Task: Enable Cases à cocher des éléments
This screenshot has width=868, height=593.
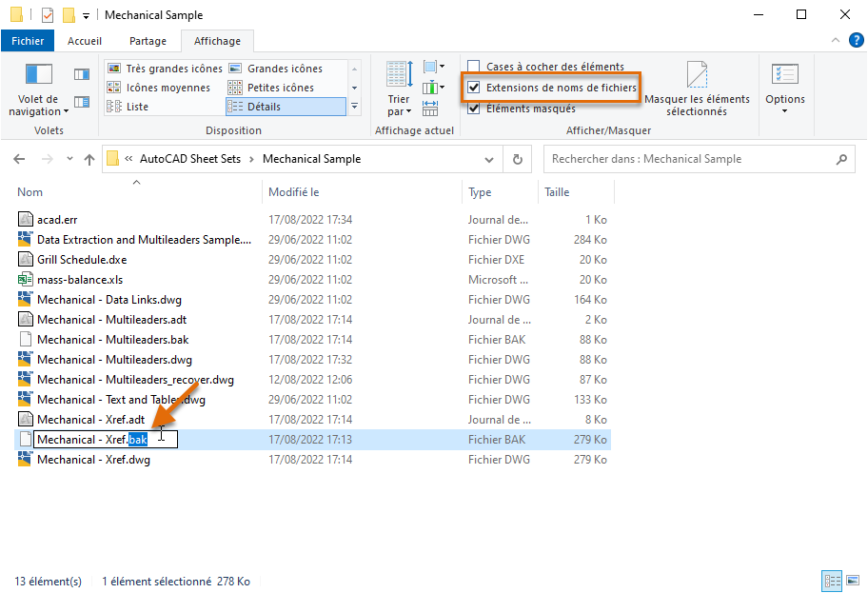Action: 474,67
